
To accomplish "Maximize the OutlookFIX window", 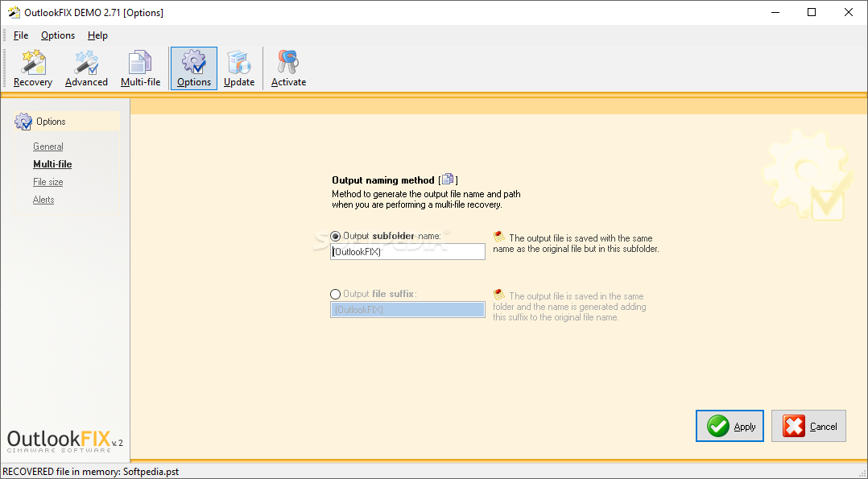I will click(x=812, y=12).
